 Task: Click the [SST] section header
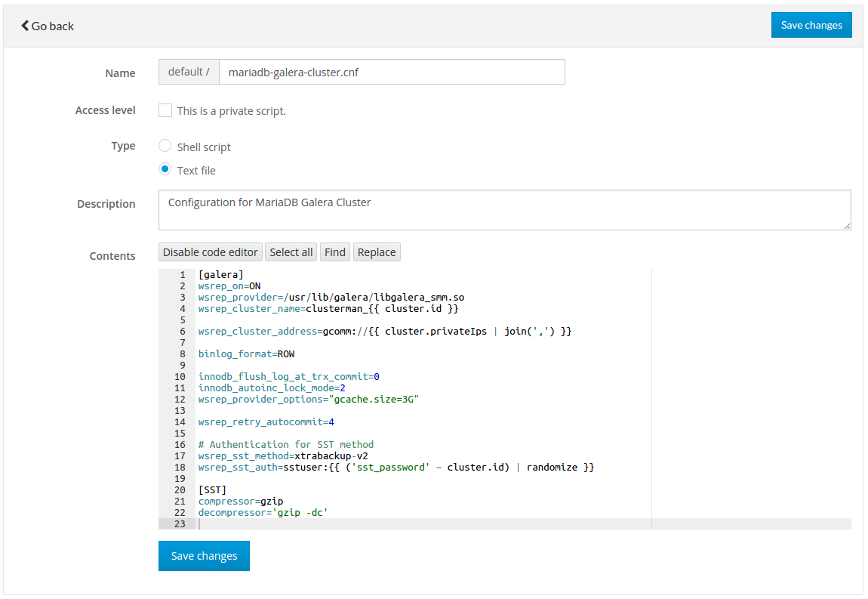(x=212, y=489)
